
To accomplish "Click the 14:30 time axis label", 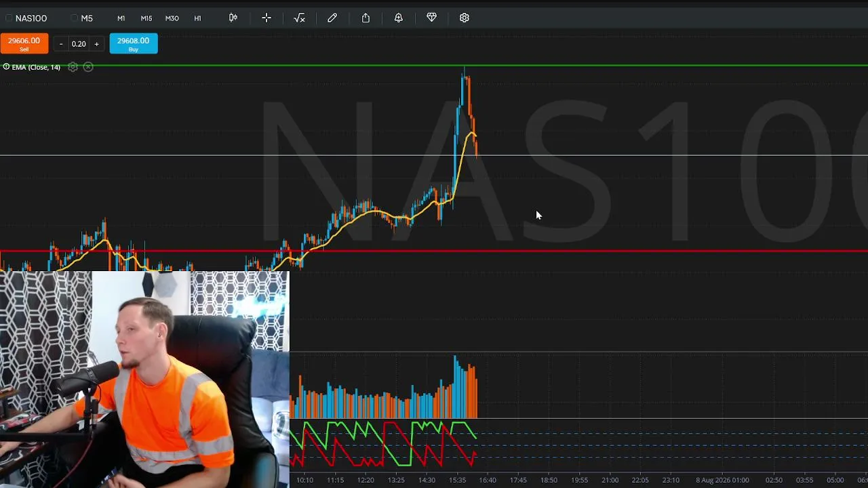I will (x=427, y=480).
